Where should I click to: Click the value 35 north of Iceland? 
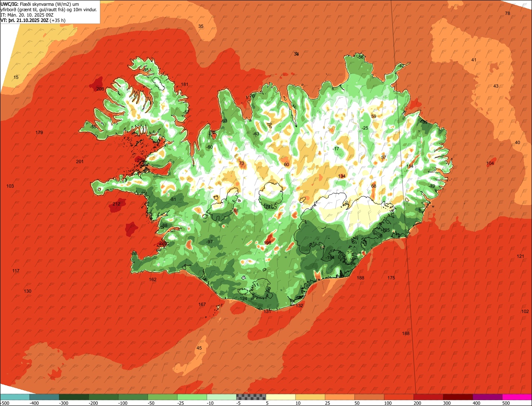201,26
